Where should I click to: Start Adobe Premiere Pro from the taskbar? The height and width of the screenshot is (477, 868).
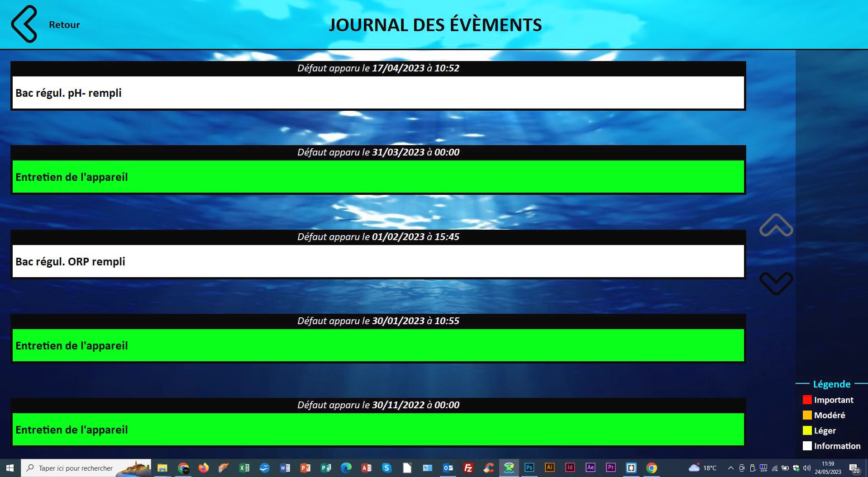point(610,468)
